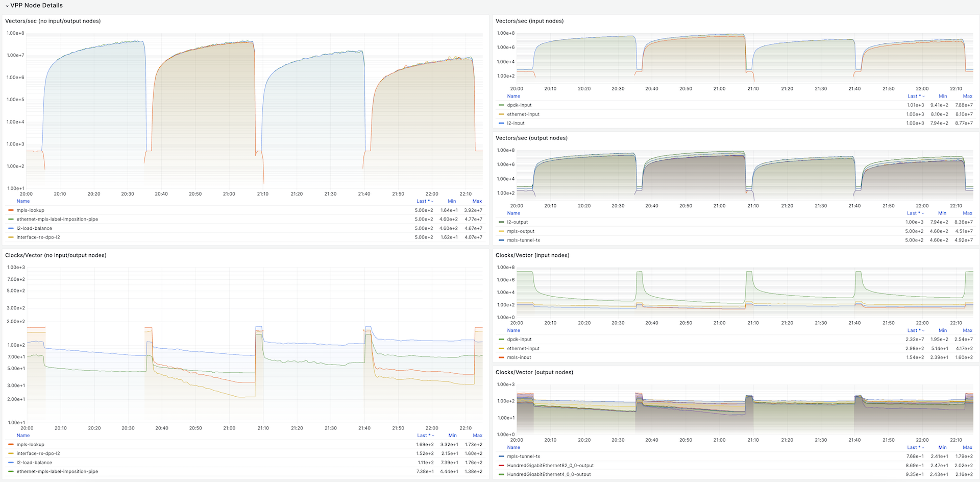
Task: Click l2-output color icon in output nodes legend
Action: (x=501, y=222)
